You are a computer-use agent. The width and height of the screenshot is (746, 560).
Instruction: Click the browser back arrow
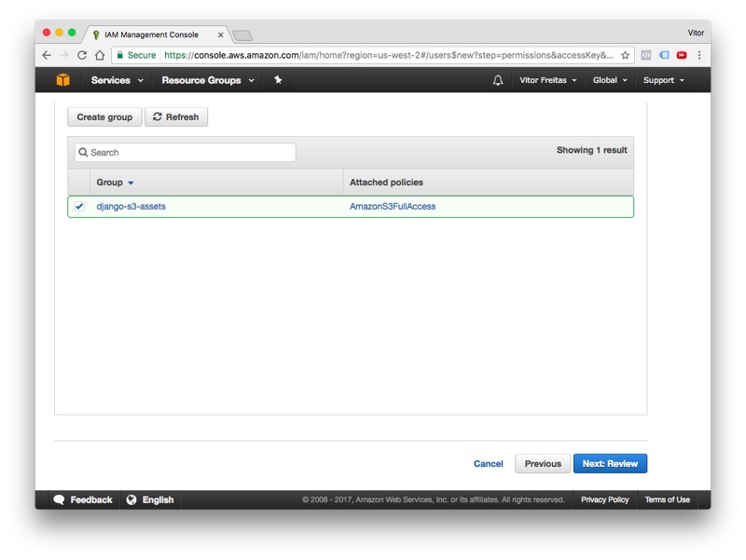pyautogui.click(x=46, y=55)
